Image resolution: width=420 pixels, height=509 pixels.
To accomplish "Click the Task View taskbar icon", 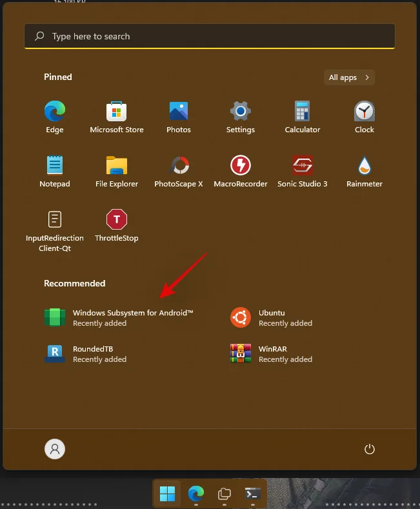I will [x=225, y=494].
